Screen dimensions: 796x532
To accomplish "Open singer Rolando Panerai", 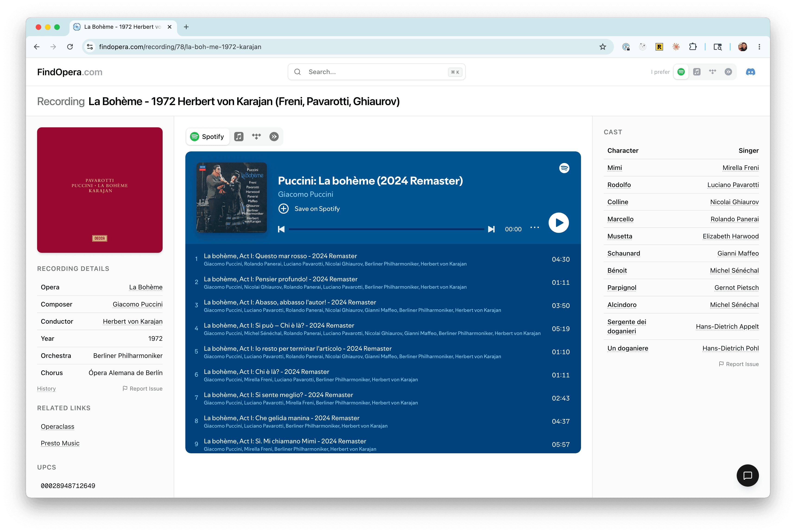I will pos(735,219).
